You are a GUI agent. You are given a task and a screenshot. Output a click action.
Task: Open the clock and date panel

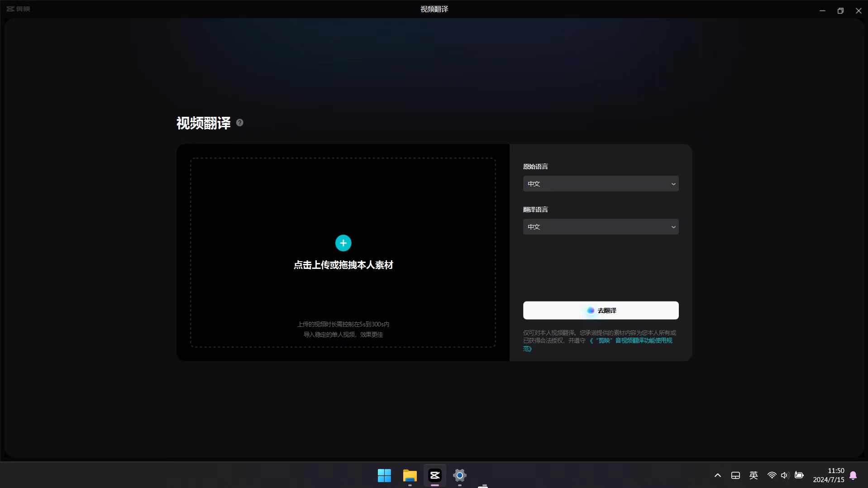coord(828,475)
